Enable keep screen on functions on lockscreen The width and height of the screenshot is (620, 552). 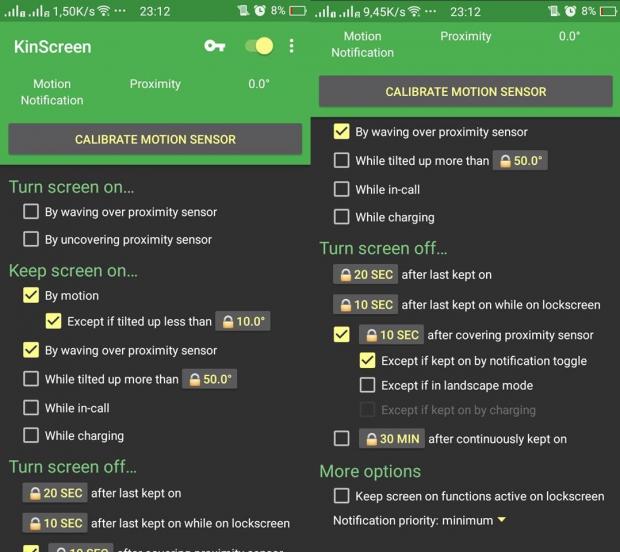pyautogui.click(x=342, y=496)
